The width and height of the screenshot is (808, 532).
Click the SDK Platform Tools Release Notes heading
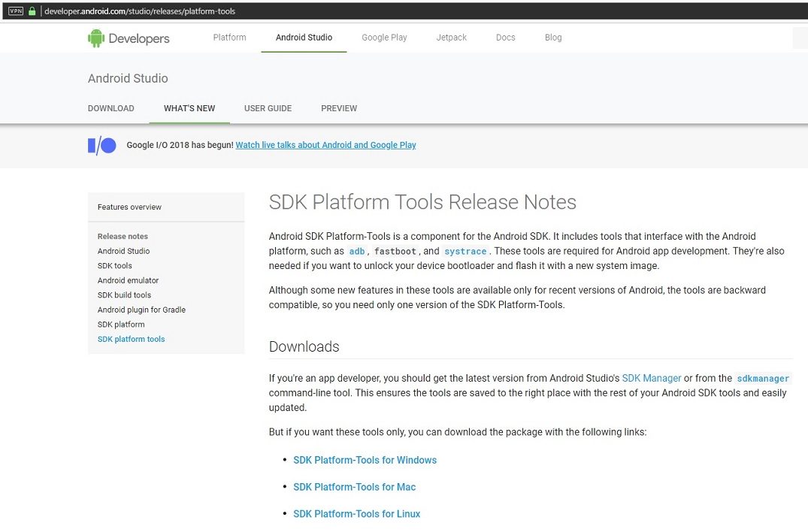pyautogui.click(x=422, y=202)
